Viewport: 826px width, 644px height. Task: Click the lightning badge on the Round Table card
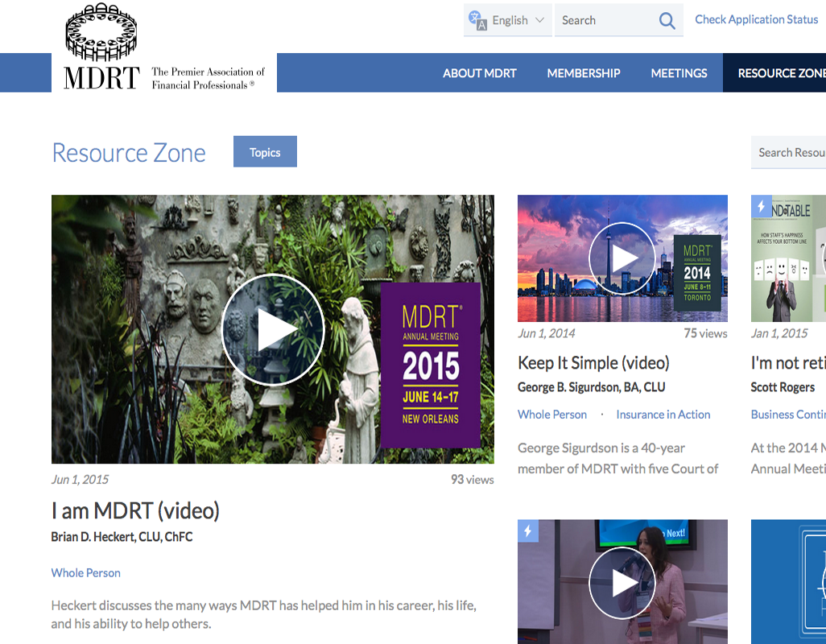pos(762,206)
